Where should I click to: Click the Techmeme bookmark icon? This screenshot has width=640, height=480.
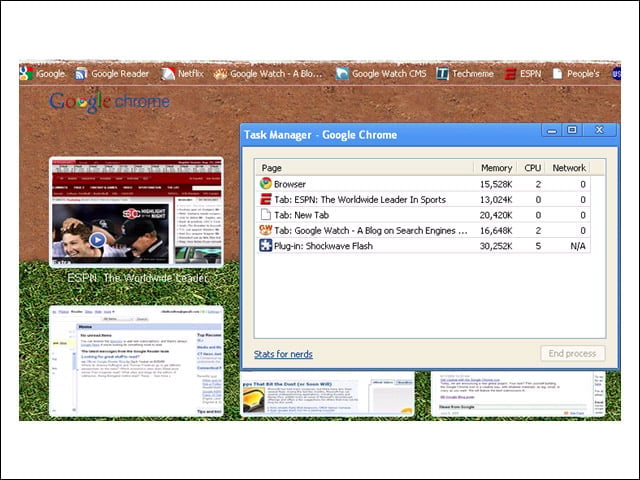coord(442,74)
